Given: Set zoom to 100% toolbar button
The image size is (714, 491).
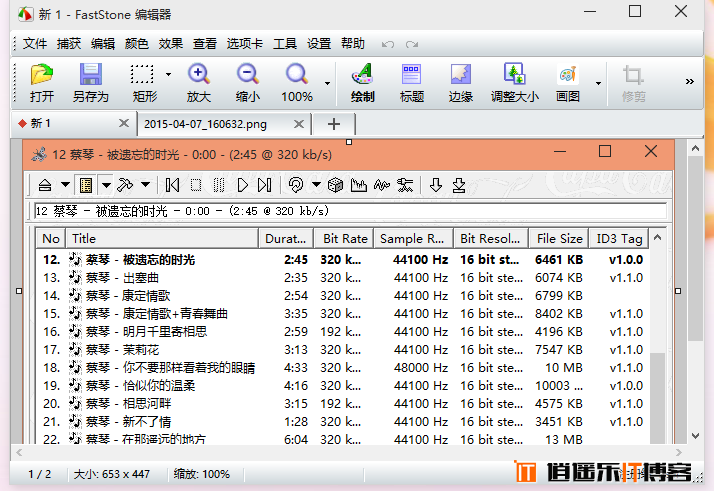Looking at the screenshot, I should click(297, 83).
